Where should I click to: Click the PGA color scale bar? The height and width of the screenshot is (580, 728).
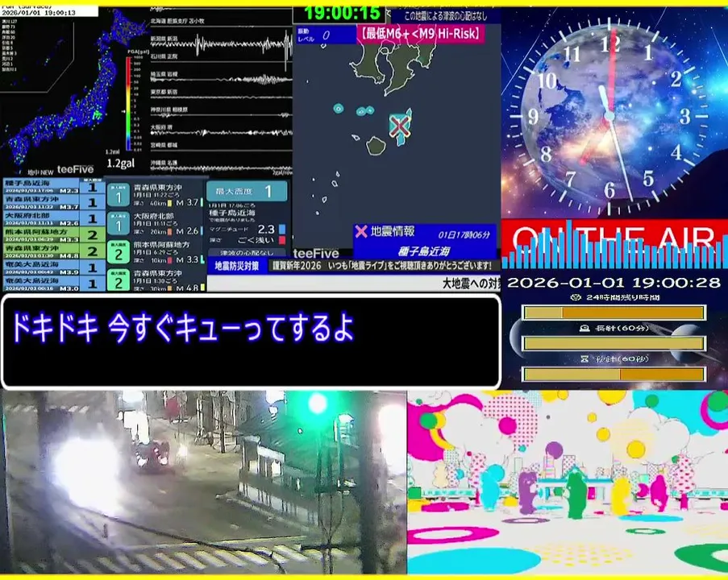129,103
